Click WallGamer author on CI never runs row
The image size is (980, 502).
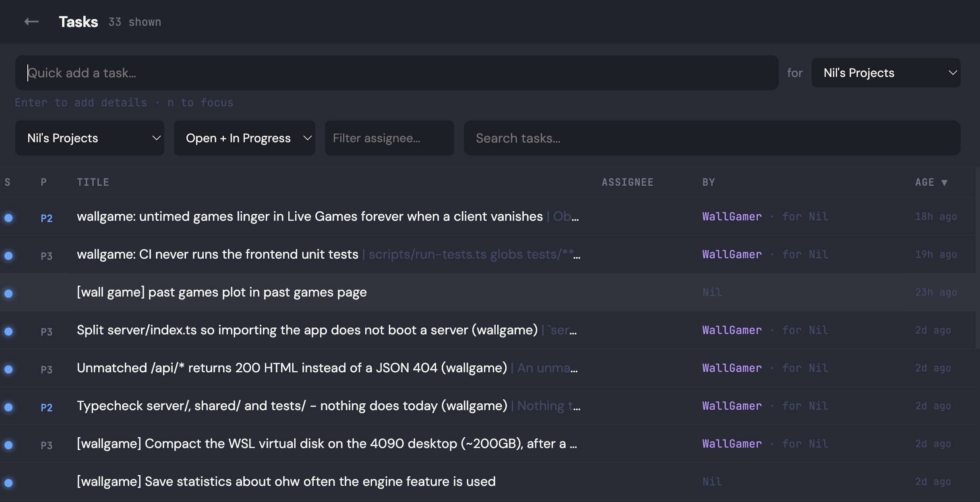pos(732,255)
